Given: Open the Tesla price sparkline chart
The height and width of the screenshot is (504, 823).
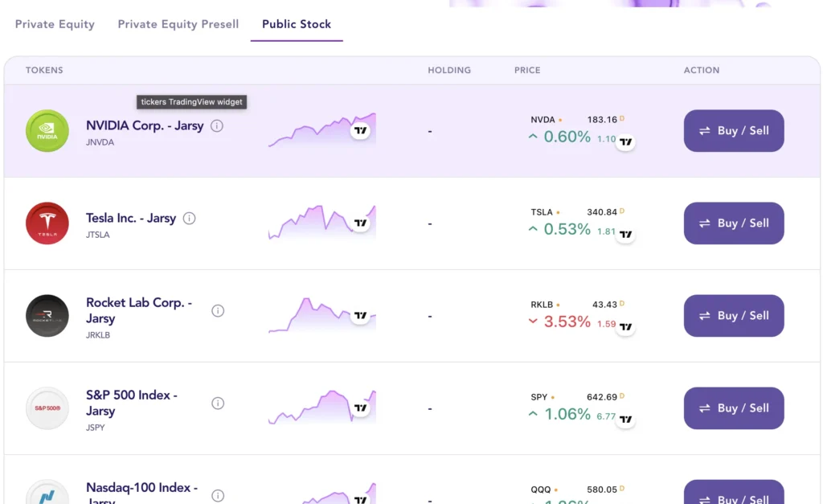Looking at the screenshot, I should point(322,223).
